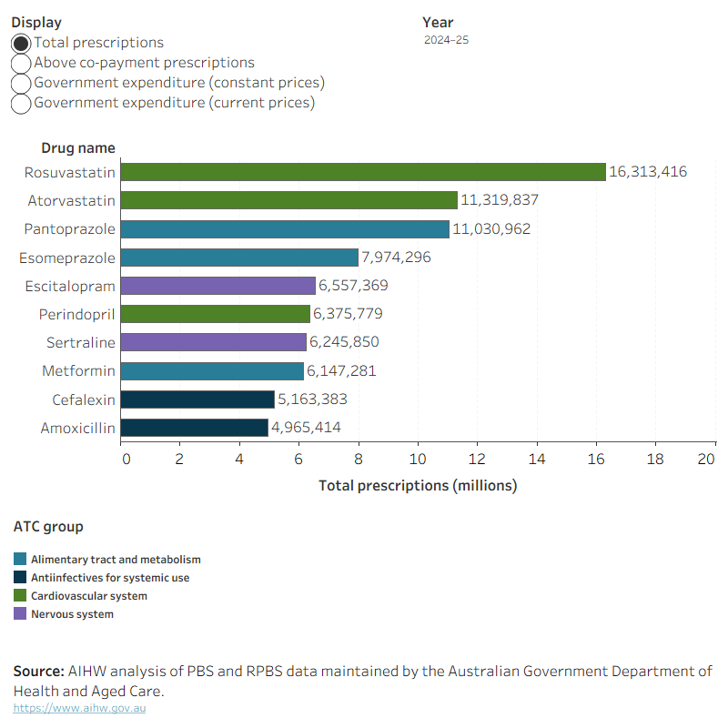Screen dimensions: 728x728
Task: Select Above co-payment prescriptions option
Action: point(21,63)
